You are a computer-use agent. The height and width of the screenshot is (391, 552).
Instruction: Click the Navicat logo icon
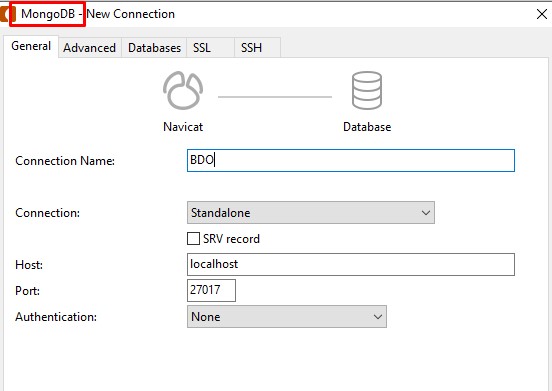pos(183,90)
